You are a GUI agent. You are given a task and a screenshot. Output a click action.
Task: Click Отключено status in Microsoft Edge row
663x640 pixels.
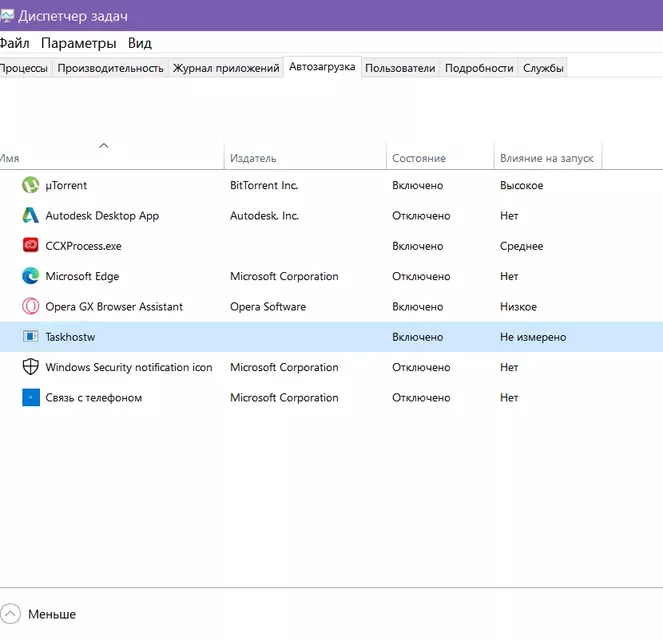(421, 276)
